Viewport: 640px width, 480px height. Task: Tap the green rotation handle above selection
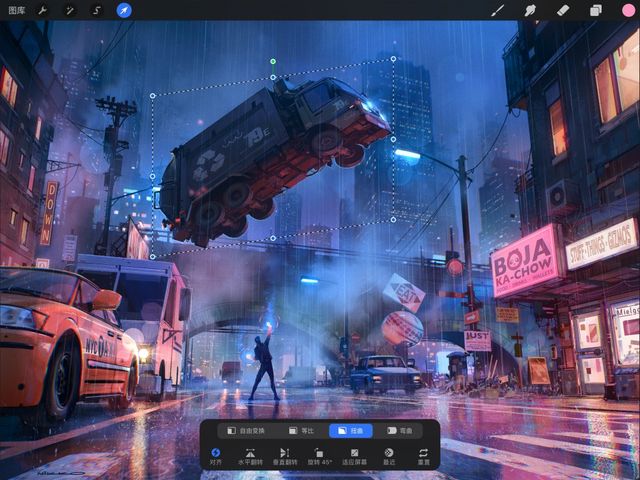pos(273,61)
